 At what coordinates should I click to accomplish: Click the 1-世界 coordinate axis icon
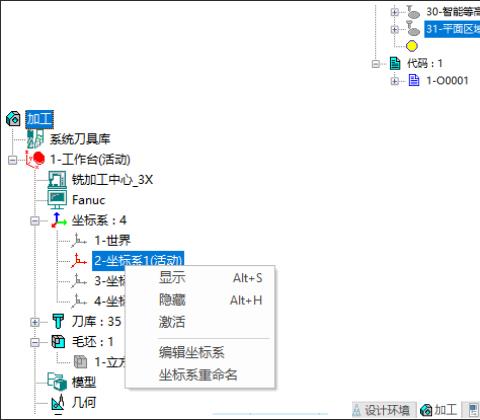click(x=79, y=240)
